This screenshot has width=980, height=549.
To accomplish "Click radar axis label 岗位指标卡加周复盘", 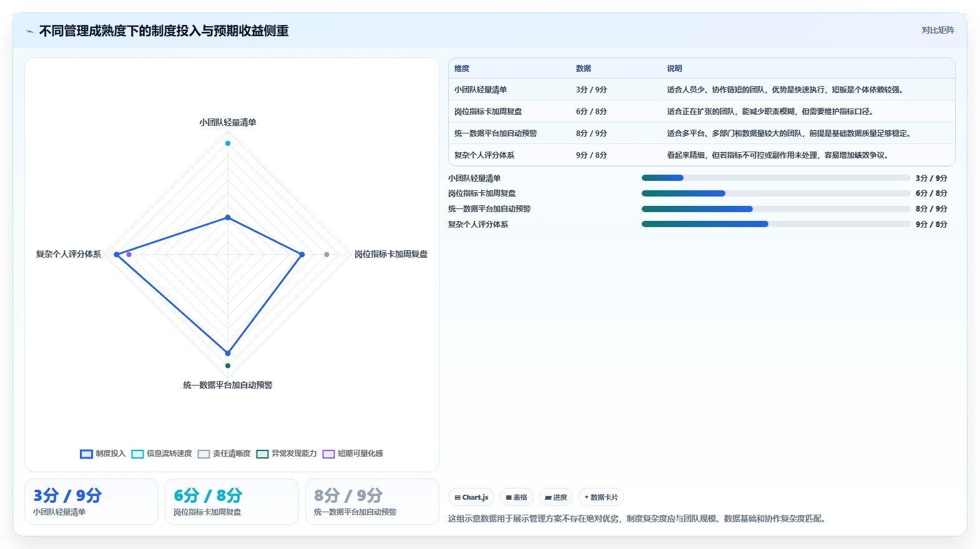I will [391, 254].
